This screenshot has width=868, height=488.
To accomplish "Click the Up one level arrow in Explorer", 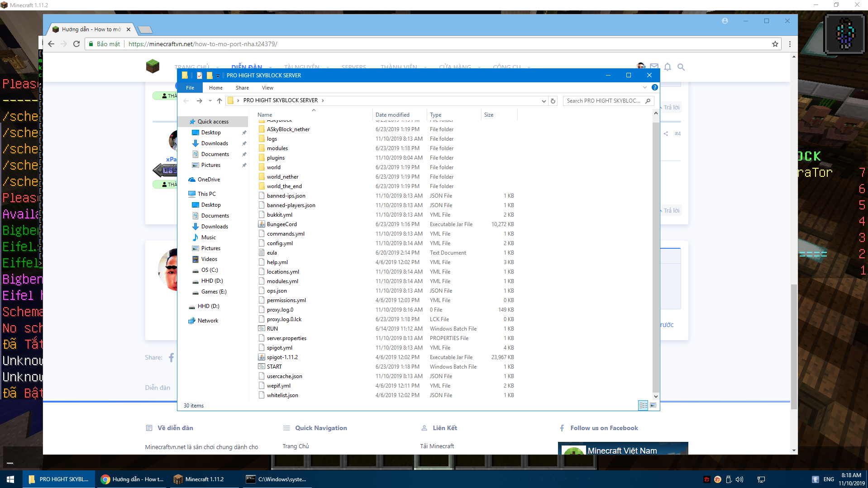I will (x=219, y=101).
